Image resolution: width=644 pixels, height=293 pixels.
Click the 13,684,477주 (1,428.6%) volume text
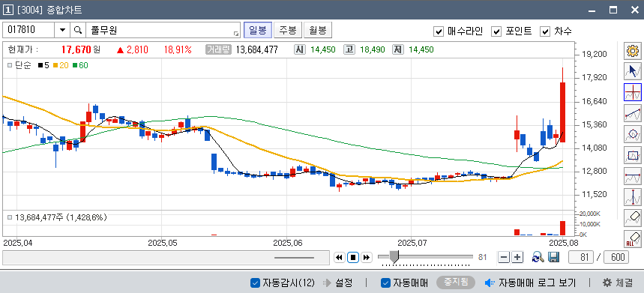(61, 217)
